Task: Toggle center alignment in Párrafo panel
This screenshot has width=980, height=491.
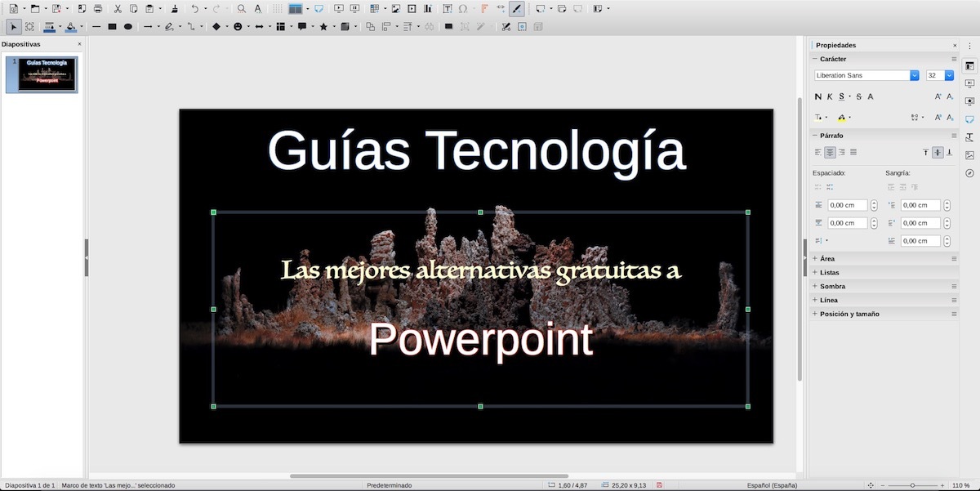Action: [x=830, y=152]
